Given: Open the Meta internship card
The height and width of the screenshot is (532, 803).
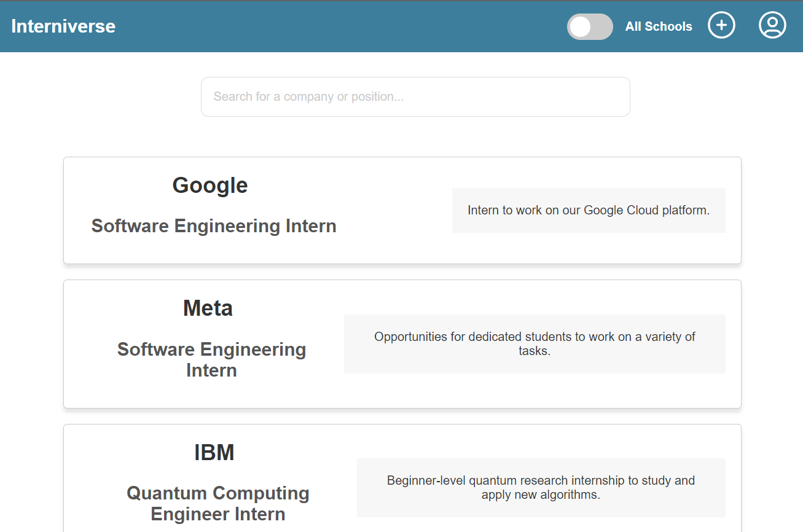Looking at the screenshot, I should [402, 344].
